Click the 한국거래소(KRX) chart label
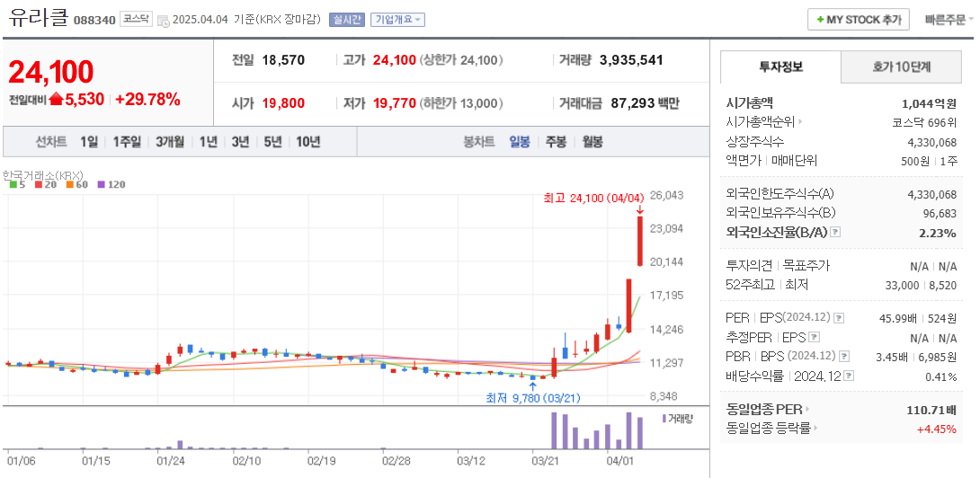The image size is (980, 478). (43, 174)
